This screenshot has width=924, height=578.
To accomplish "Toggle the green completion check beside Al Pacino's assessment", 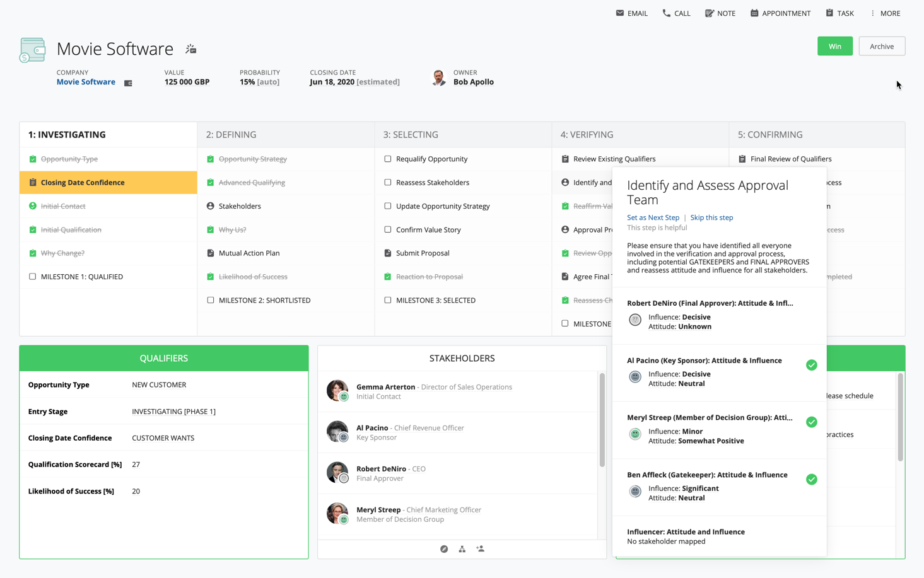I will pyautogui.click(x=812, y=364).
